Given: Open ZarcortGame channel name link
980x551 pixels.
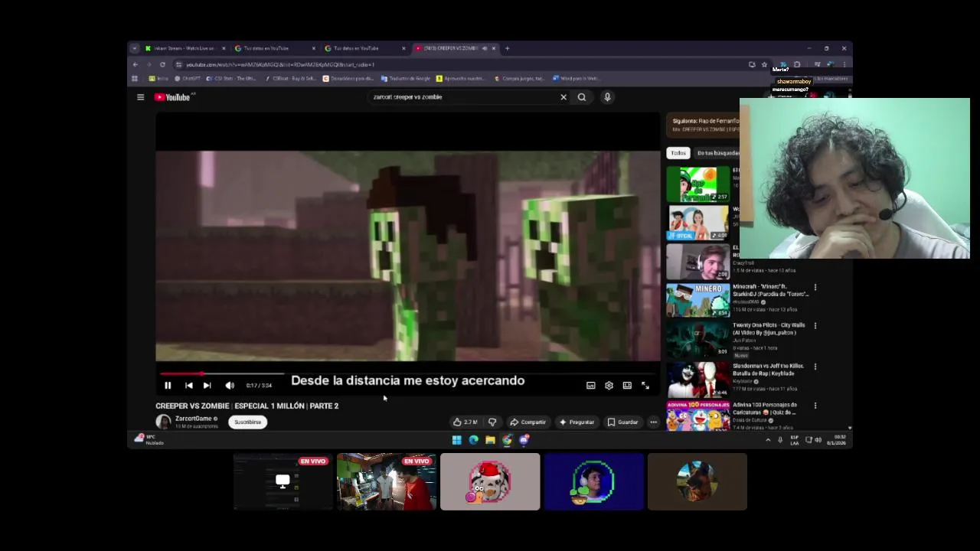Looking at the screenshot, I should pyautogui.click(x=193, y=419).
